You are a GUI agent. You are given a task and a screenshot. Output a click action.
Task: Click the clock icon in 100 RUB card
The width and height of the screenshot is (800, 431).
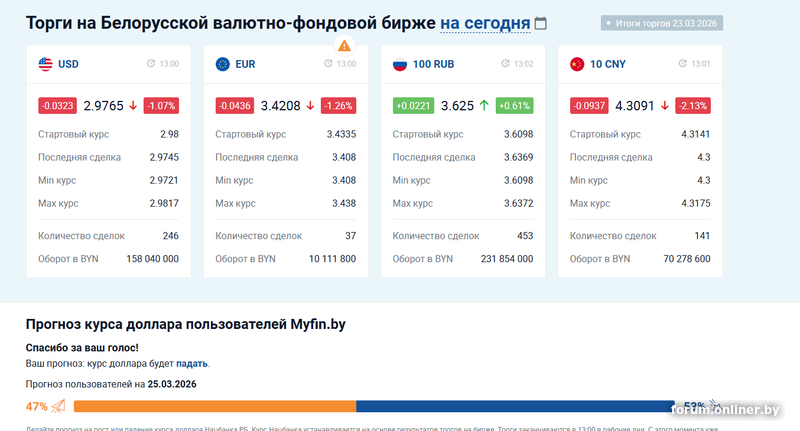(x=505, y=63)
